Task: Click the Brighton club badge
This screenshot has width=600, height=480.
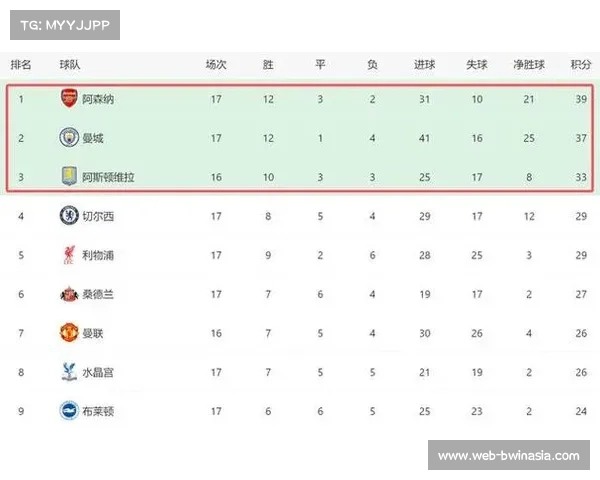Action: pos(69,411)
